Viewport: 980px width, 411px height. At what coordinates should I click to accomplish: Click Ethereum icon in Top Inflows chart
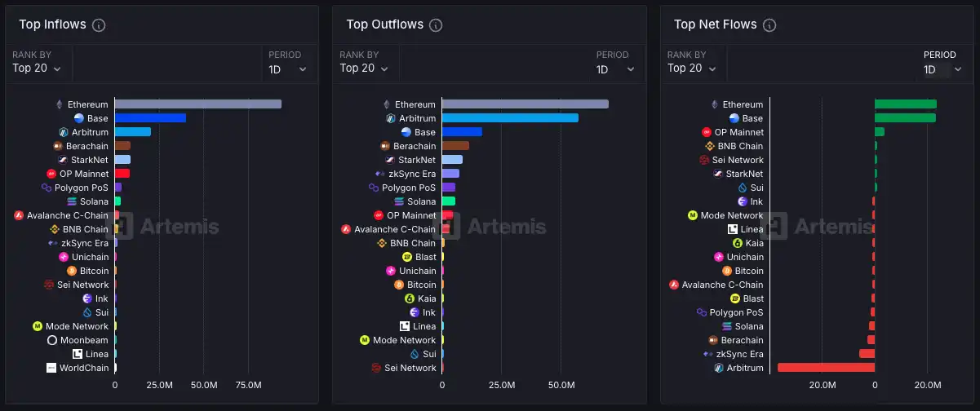coord(59,104)
